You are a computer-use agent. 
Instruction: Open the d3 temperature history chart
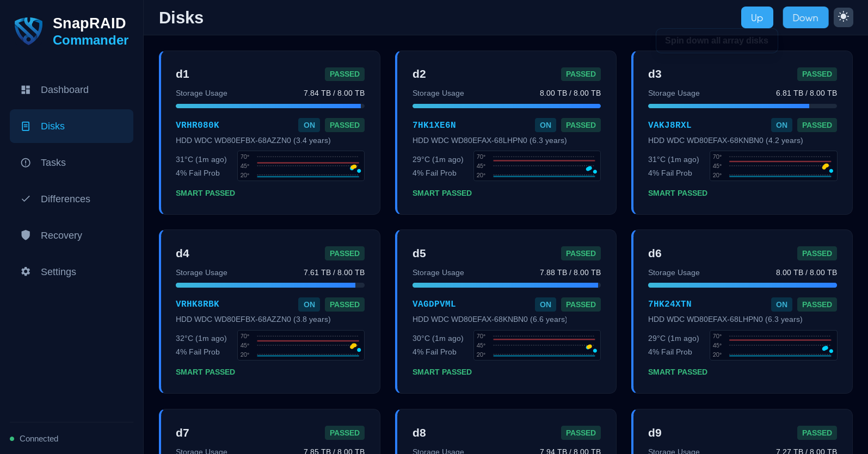click(x=773, y=166)
